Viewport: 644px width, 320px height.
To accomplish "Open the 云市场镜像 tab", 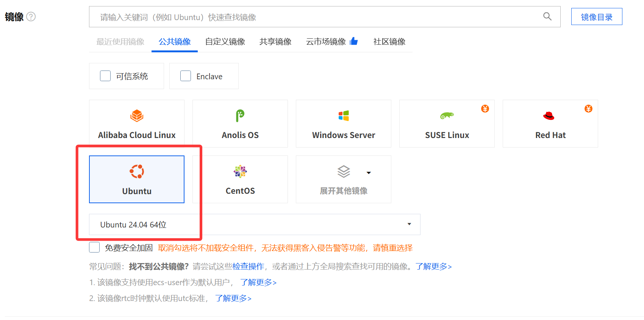I will pos(326,42).
